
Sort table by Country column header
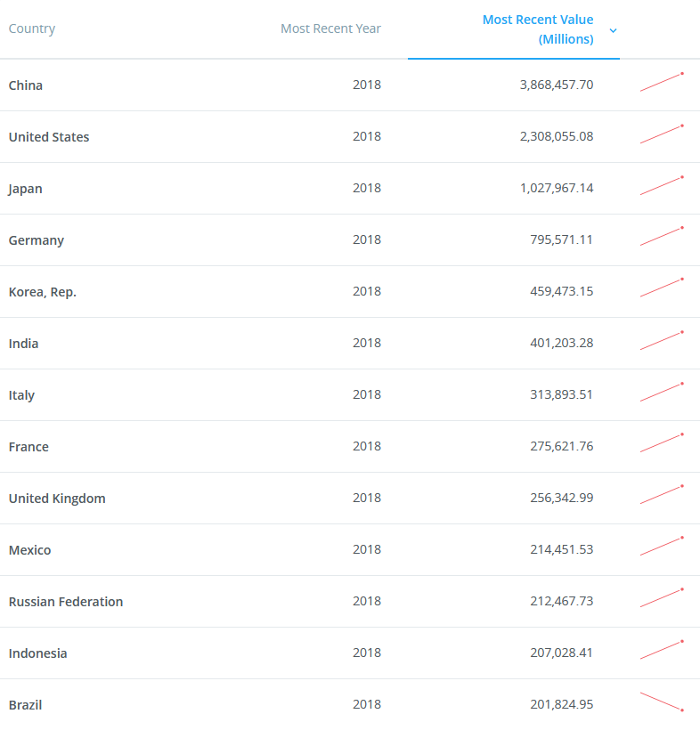[32, 28]
